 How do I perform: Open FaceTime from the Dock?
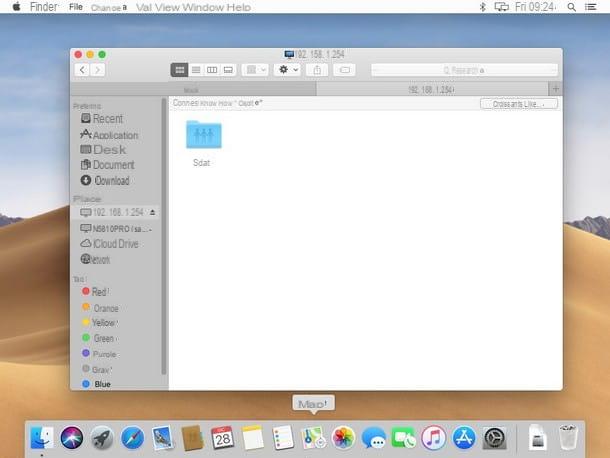[403, 438]
